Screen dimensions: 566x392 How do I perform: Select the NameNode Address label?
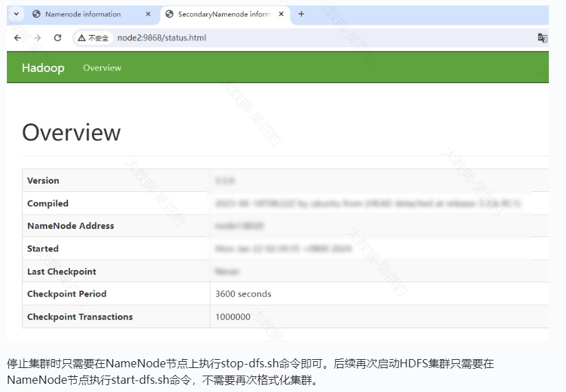tap(71, 226)
